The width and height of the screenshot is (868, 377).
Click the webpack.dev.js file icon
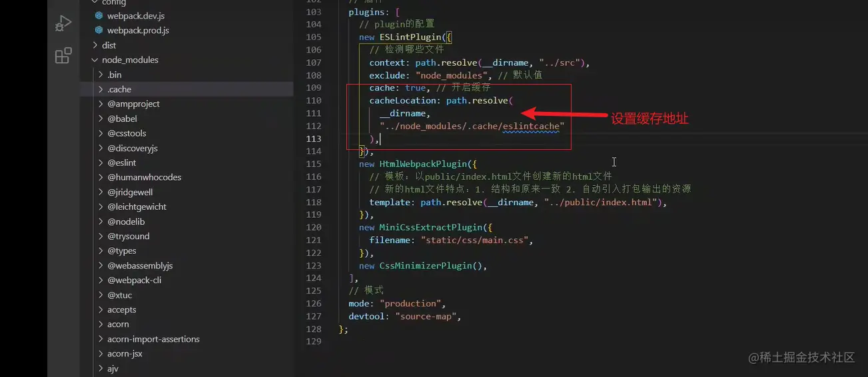click(99, 16)
